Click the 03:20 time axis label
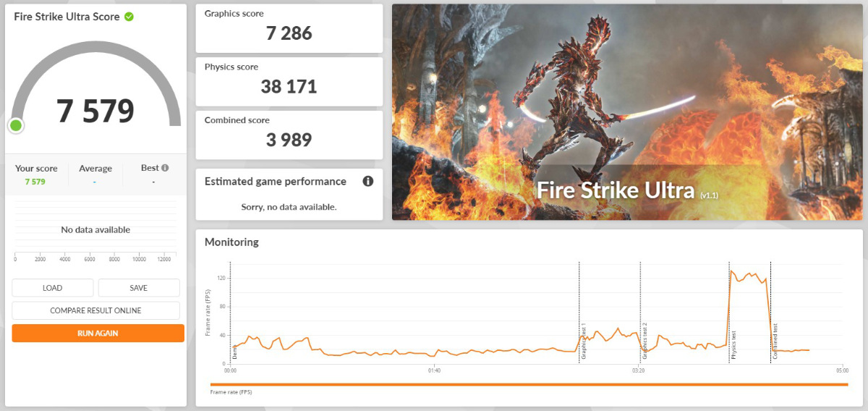This screenshot has width=868, height=411. [x=638, y=370]
